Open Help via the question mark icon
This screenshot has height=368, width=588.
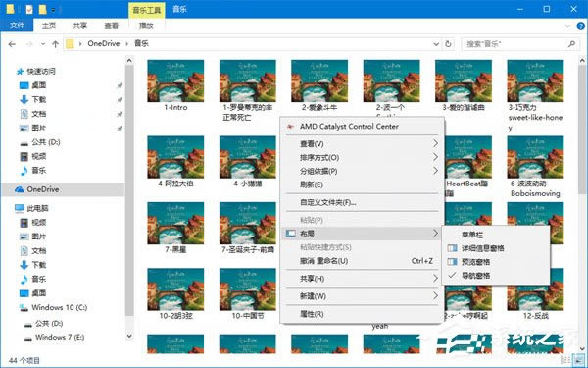[x=580, y=26]
